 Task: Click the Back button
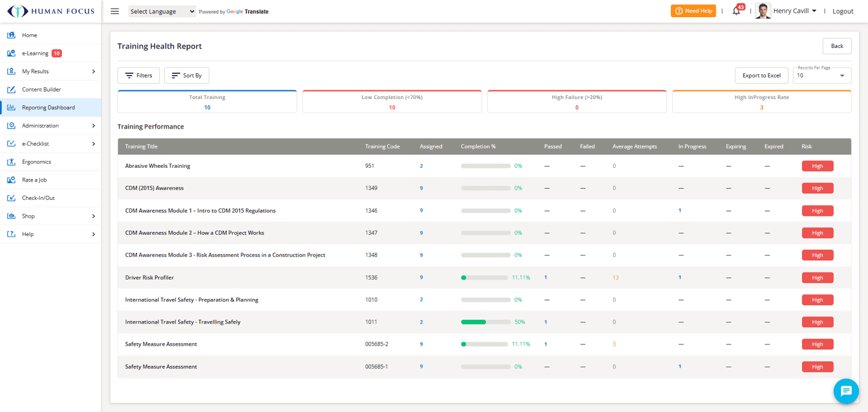(x=837, y=46)
